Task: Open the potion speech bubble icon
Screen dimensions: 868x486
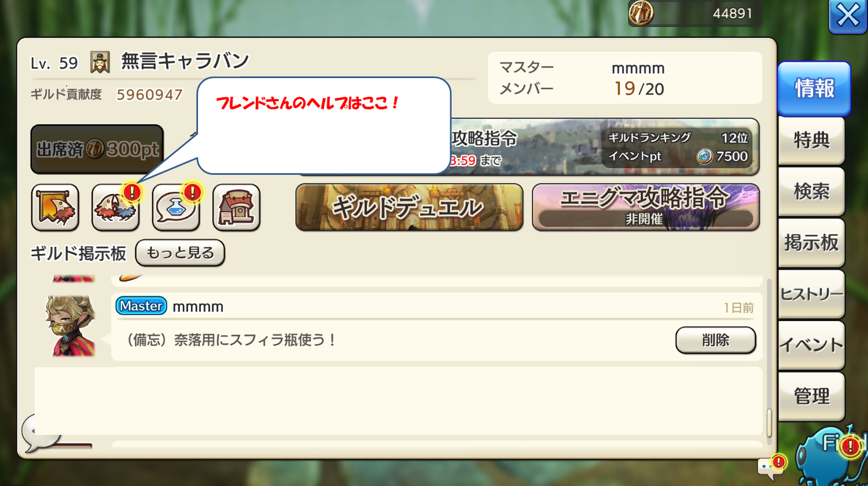Action: click(176, 207)
